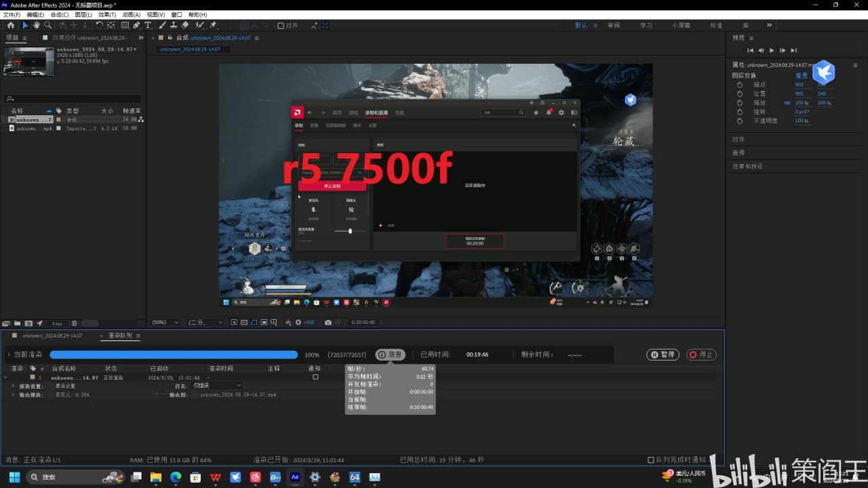
Task: Switch to the unknown_2024.08.29-14.07 timeline tab
Action: (x=52, y=335)
